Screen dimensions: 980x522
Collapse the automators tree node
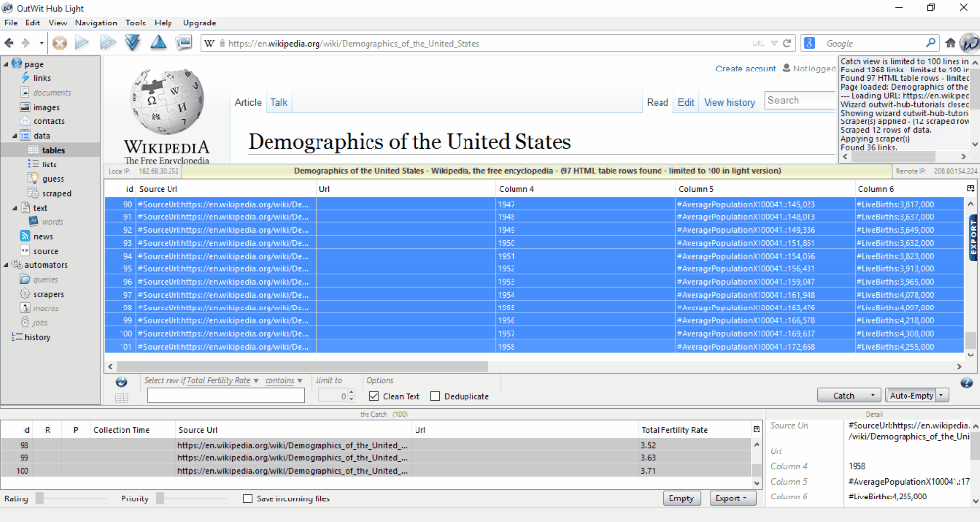point(6,264)
